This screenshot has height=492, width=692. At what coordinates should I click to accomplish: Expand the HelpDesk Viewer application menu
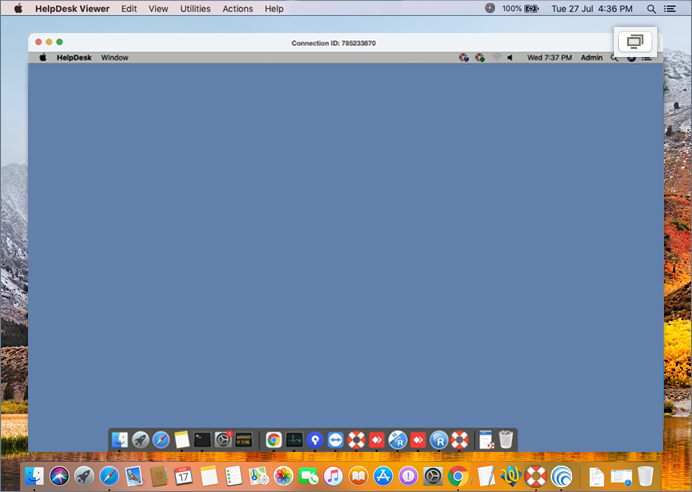pos(72,8)
